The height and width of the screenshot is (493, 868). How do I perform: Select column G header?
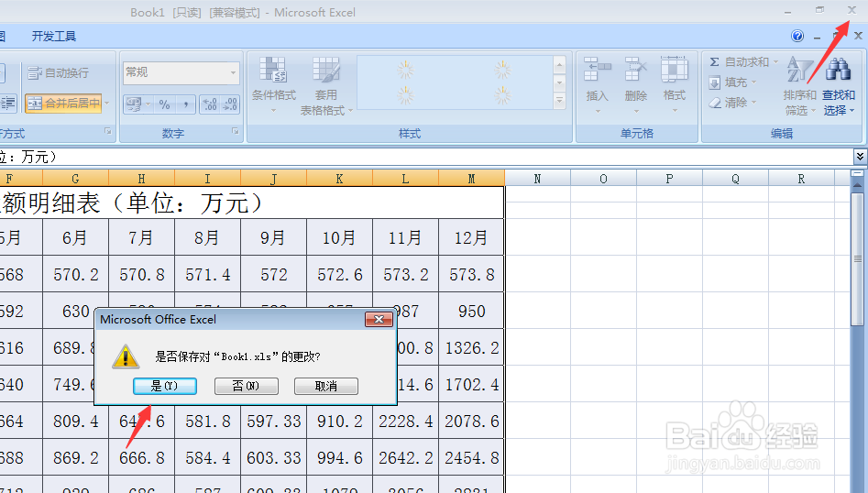[x=75, y=179]
